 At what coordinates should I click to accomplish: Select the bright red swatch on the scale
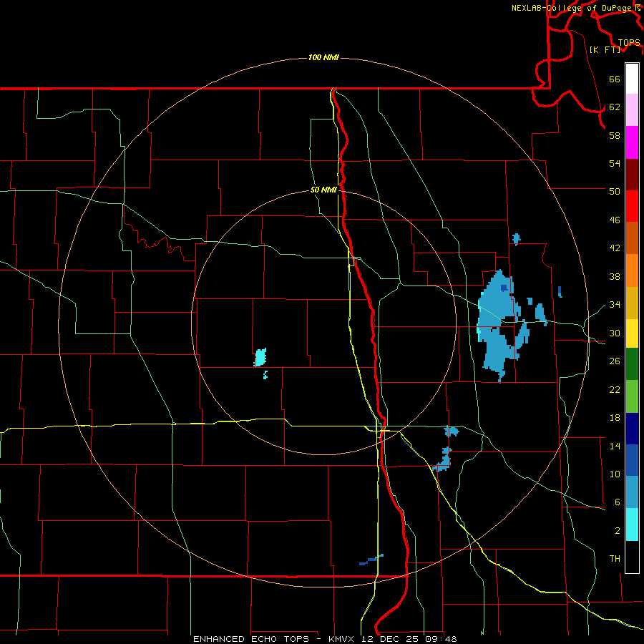(632, 206)
